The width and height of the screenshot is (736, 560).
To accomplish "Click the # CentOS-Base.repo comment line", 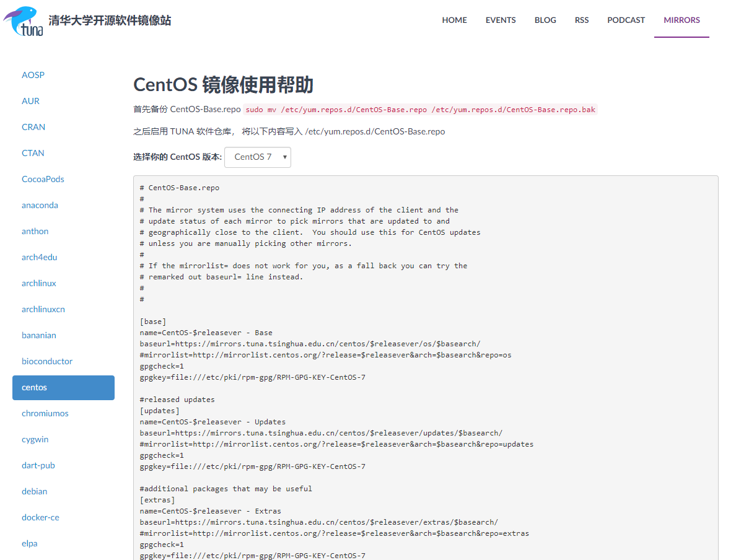I will [x=179, y=188].
